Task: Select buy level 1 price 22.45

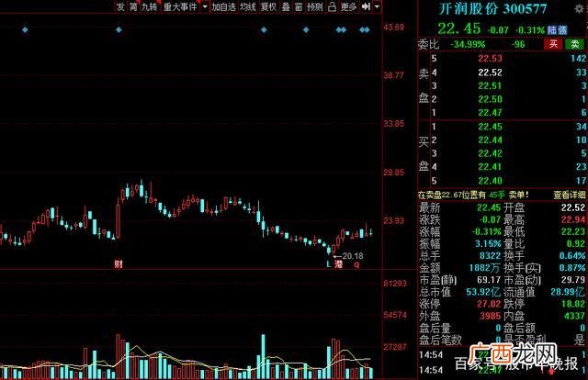Action: click(490, 127)
